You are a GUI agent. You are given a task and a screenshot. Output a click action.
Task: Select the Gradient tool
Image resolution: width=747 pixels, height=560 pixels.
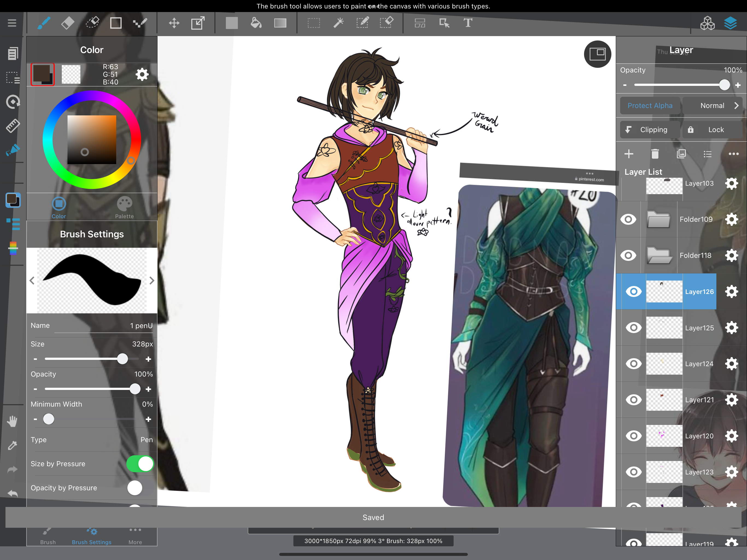(x=280, y=23)
